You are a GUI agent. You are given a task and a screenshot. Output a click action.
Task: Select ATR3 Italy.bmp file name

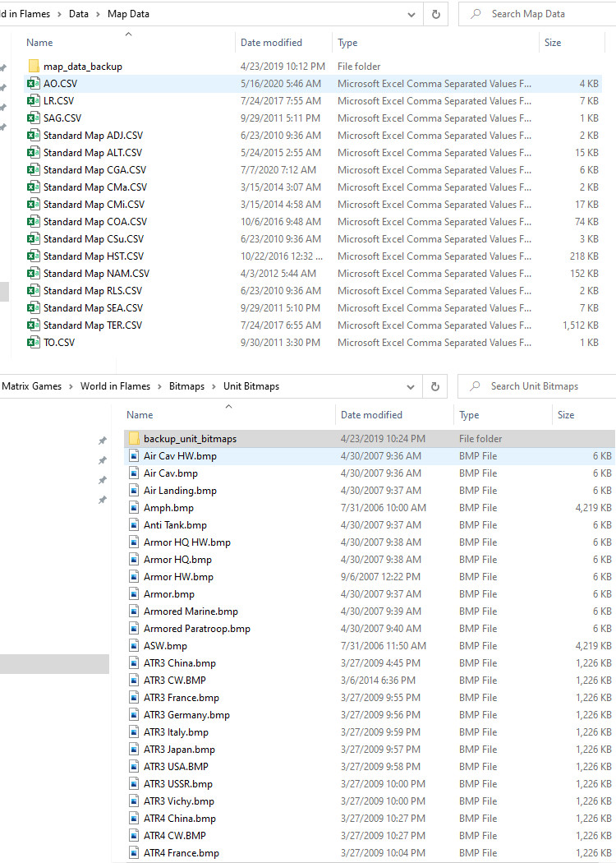click(176, 732)
